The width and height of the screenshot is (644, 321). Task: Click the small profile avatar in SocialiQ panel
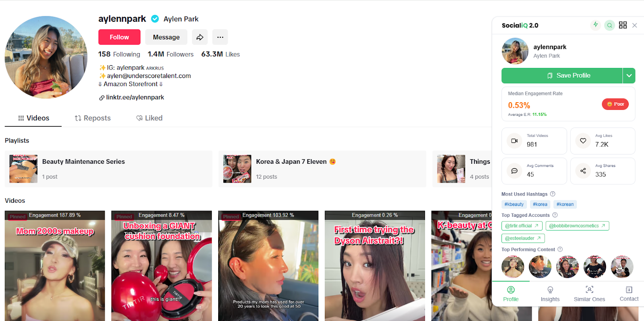515,51
